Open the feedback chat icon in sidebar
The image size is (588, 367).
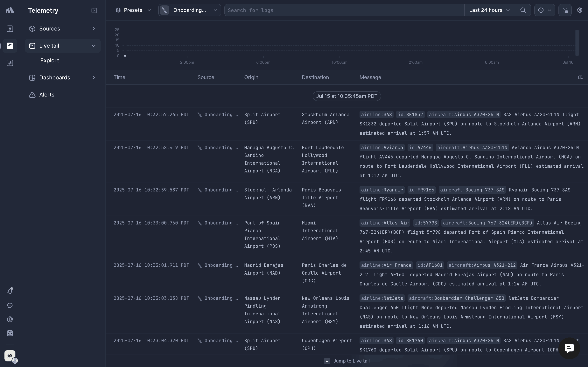[x=10, y=305]
